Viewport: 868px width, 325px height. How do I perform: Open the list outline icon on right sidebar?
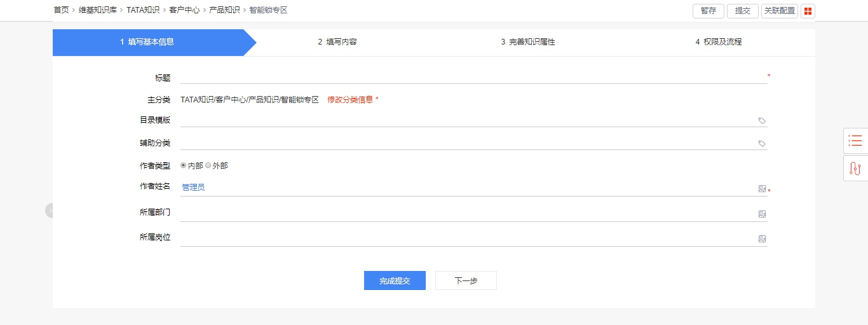855,141
